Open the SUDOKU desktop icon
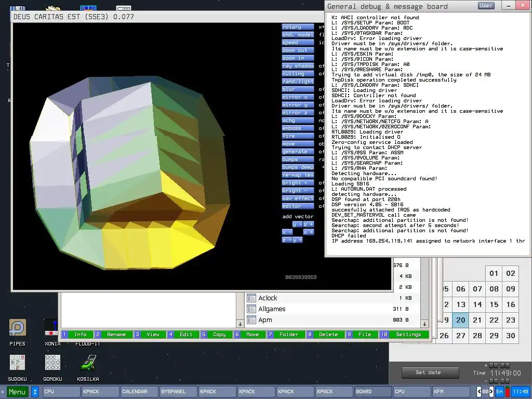 pyautogui.click(x=17, y=363)
